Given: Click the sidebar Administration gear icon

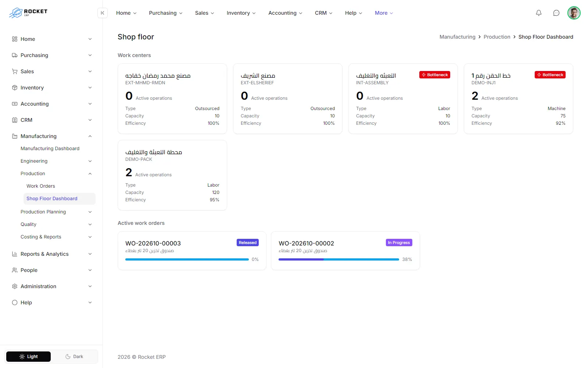Looking at the screenshot, I should click(15, 286).
